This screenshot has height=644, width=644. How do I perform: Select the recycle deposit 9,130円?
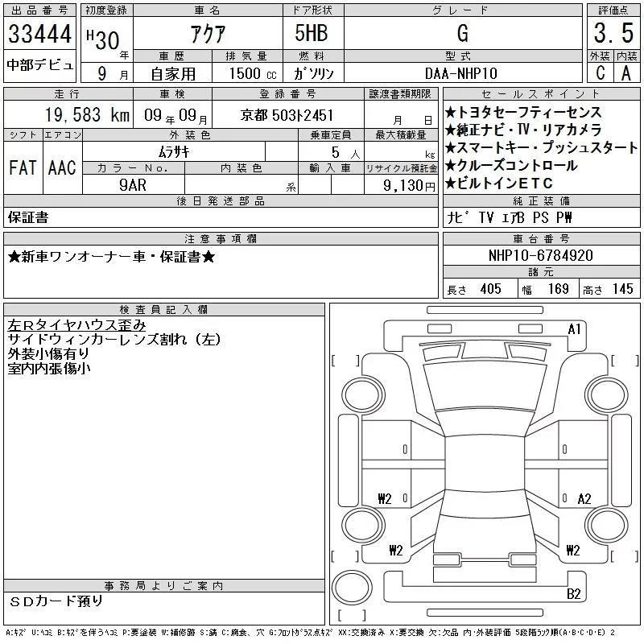[x=409, y=186]
